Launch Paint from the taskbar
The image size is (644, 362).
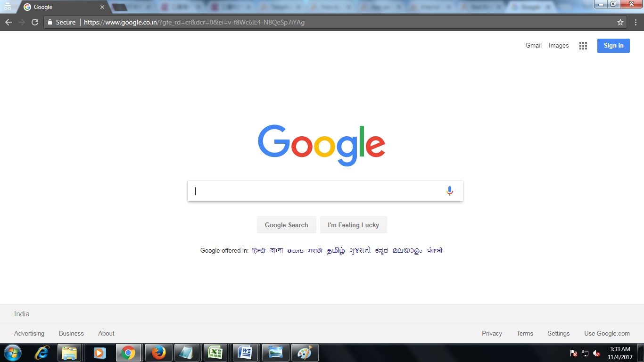[305, 352]
